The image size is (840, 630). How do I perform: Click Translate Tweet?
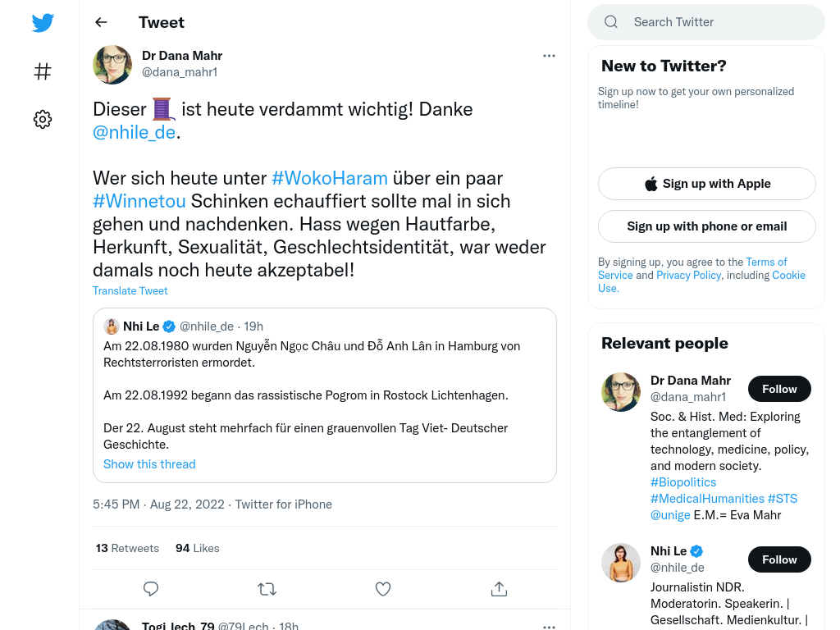(x=130, y=290)
